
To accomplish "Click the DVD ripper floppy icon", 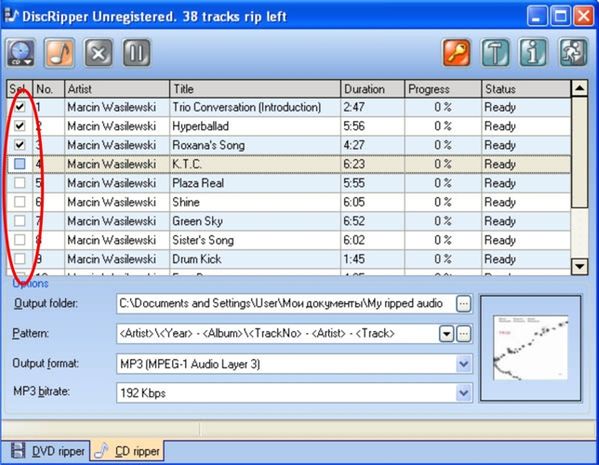I will pos(18,450).
